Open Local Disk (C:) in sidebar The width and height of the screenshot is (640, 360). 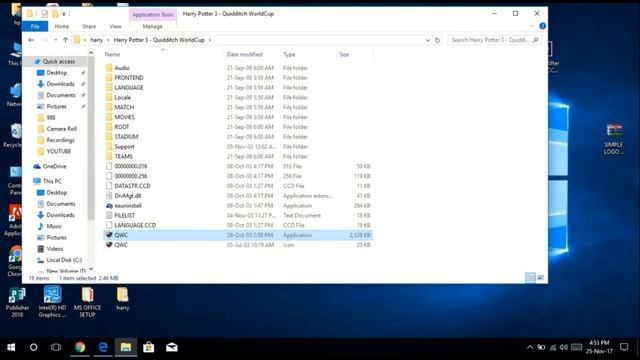click(x=64, y=260)
